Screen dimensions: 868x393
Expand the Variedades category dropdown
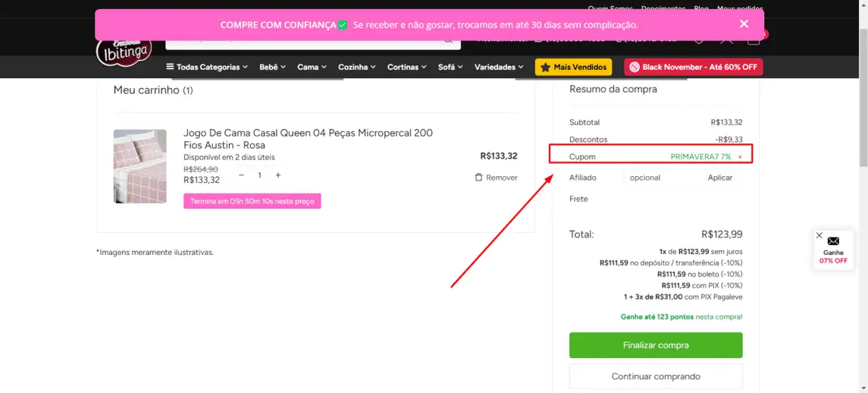pos(499,67)
